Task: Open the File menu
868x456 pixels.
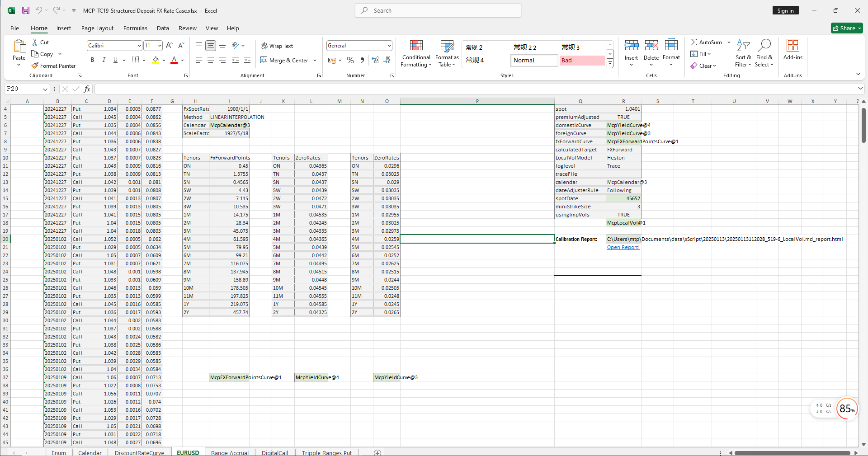Action: click(x=14, y=28)
